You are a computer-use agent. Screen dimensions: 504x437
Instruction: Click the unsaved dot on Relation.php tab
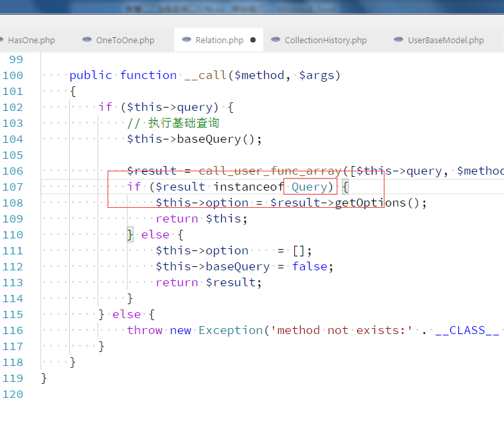coord(253,40)
